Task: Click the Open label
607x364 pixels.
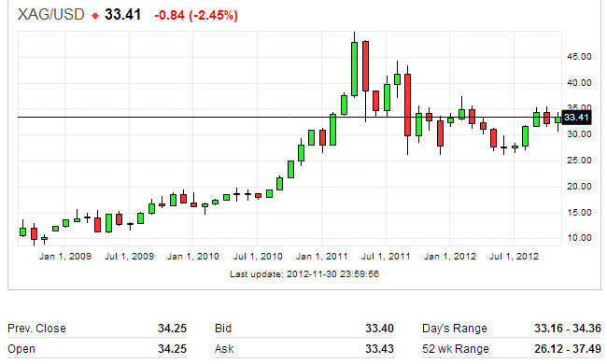Action: pyautogui.click(x=21, y=349)
